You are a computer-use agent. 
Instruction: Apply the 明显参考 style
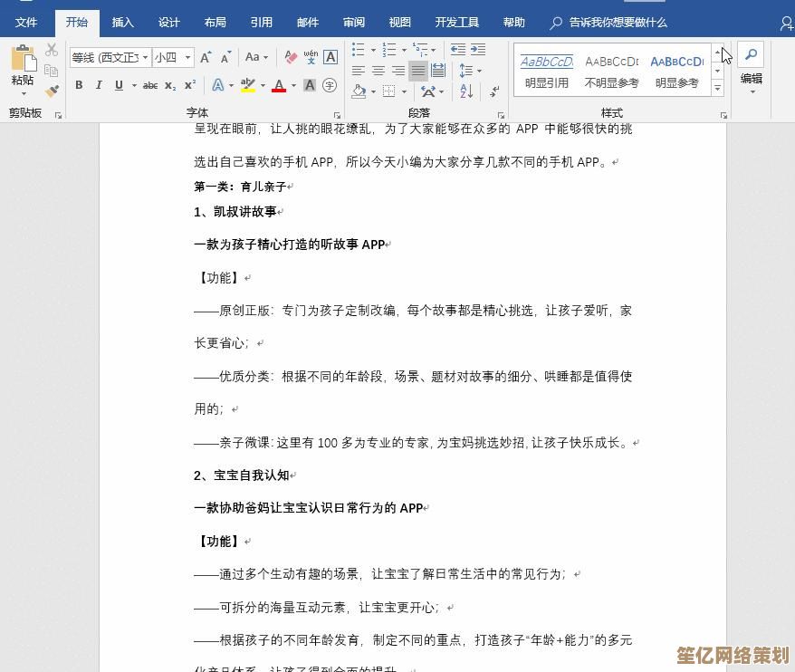[677, 71]
